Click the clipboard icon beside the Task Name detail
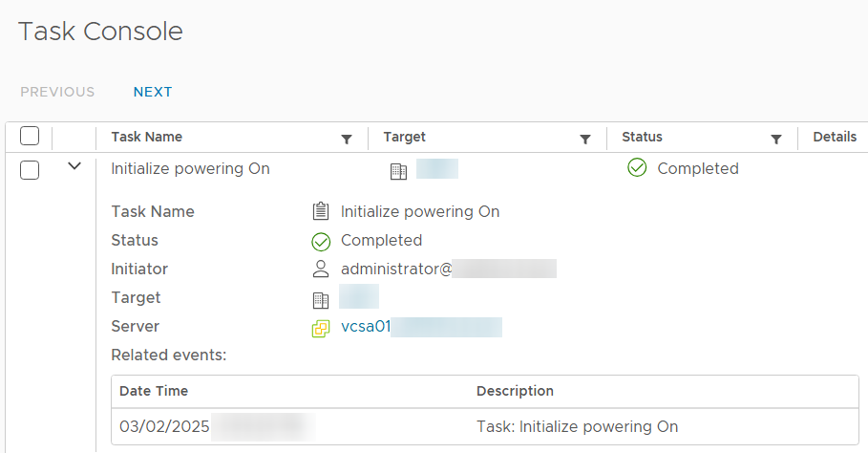 pos(321,211)
